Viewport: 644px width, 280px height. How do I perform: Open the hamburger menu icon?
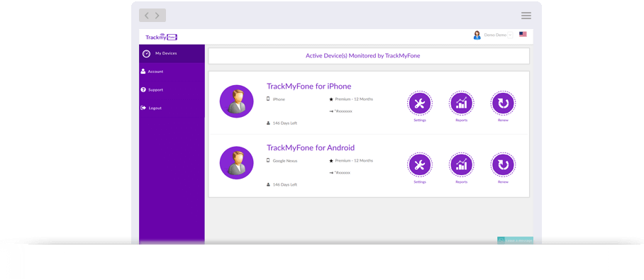(526, 16)
